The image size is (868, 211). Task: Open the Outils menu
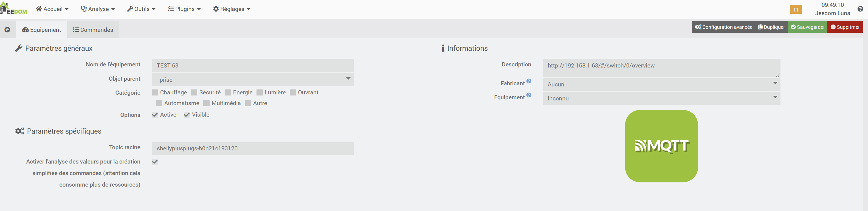click(141, 9)
